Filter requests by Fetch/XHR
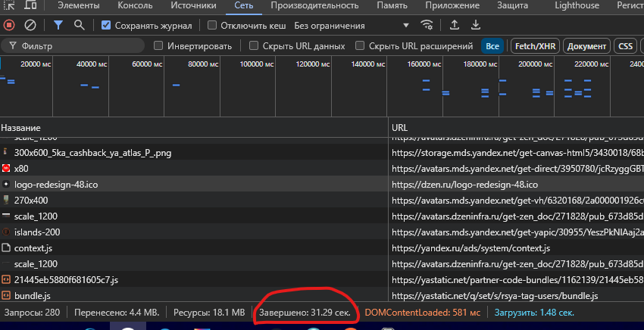 535,46
